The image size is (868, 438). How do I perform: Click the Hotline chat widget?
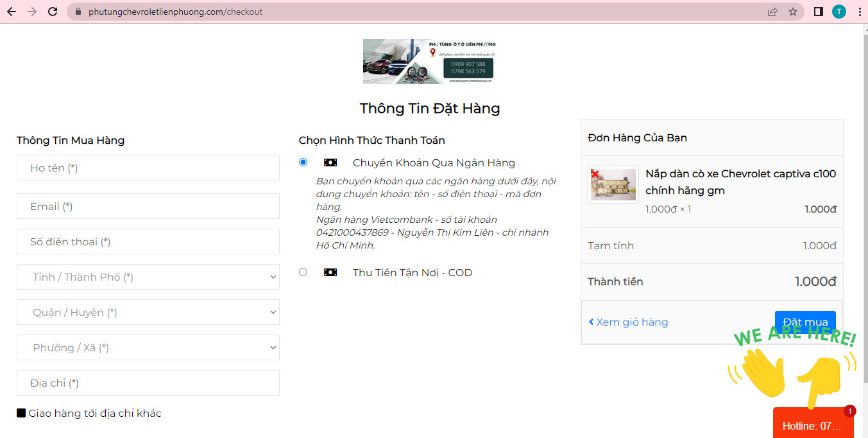coord(812,425)
